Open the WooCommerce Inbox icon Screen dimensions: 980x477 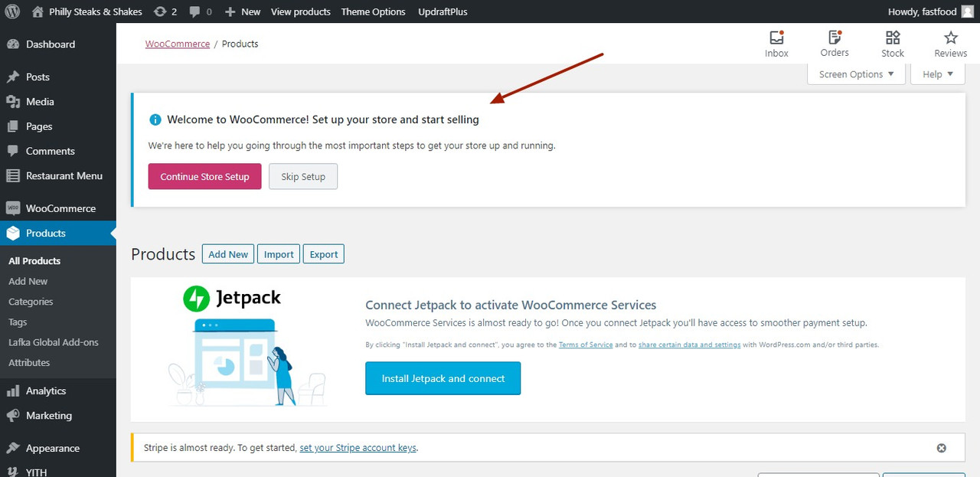pos(776,38)
